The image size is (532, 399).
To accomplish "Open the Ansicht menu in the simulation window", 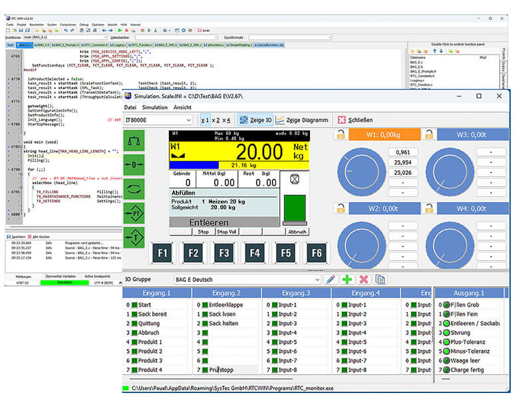I will coord(182,107).
